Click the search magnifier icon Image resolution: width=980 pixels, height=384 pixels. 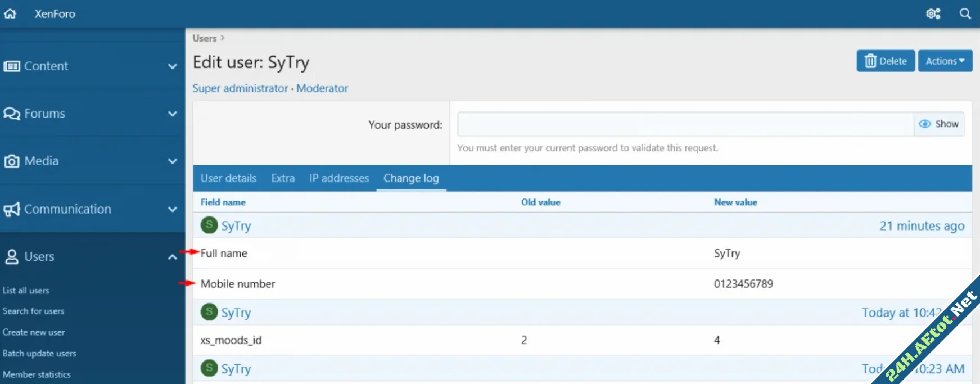965,13
